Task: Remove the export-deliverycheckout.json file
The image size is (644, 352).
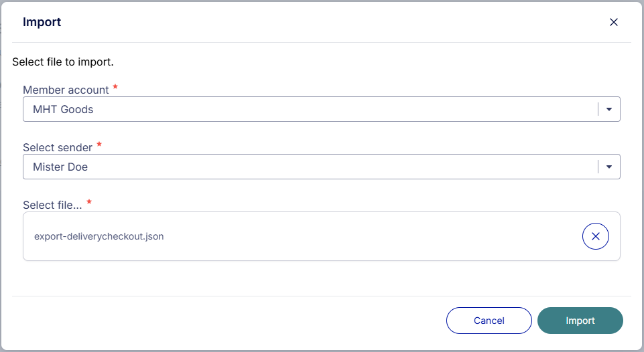Action: pos(596,236)
